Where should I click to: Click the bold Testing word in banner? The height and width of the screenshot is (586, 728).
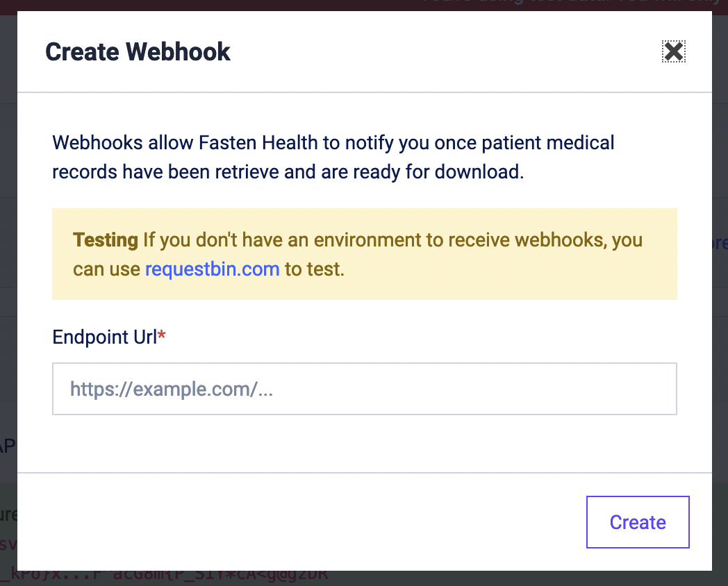[x=106, y=240]
